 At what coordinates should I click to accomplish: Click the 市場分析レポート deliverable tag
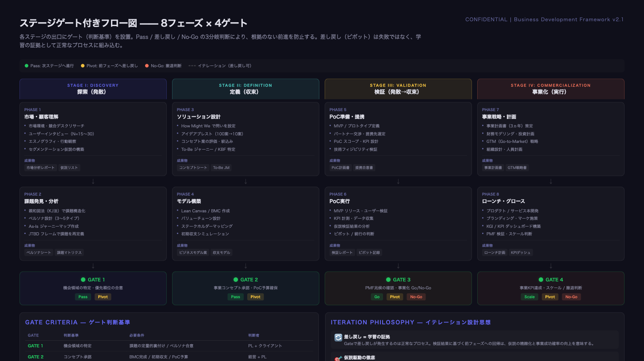[x=41, y=168]
